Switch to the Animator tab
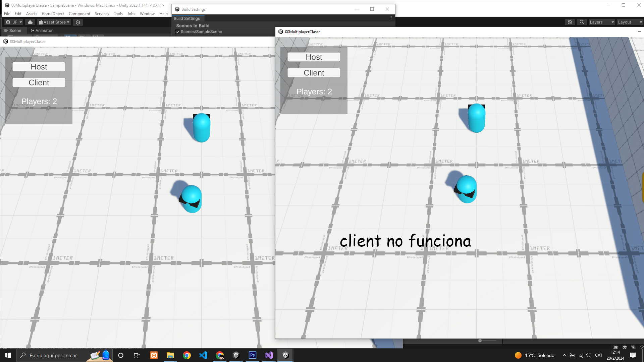The height and width of the screenshot is (362, 644). tap(42, 31)
